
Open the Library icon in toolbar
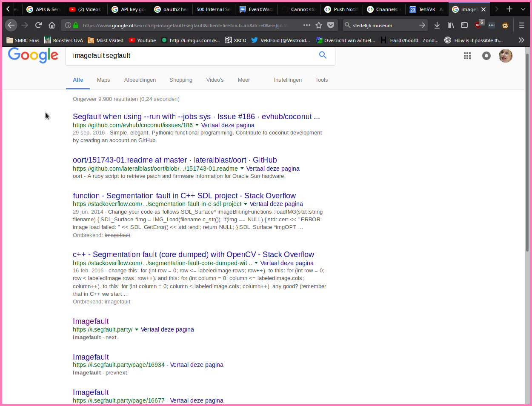coord(451,25)
